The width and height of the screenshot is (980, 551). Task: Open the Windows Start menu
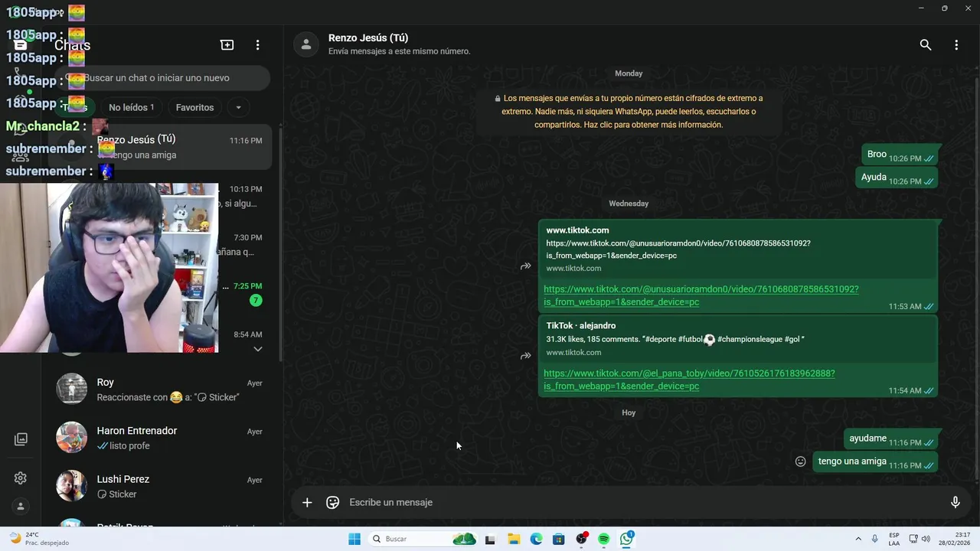354,539
